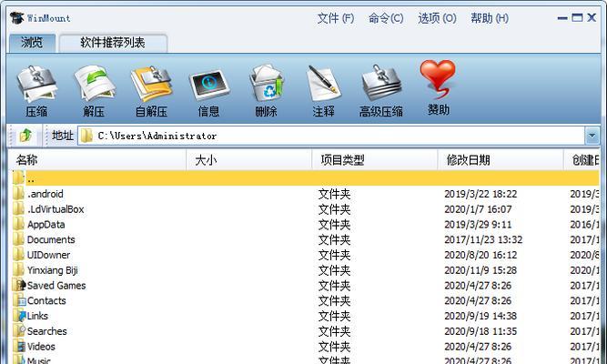Click 文件夹 type in Documents row

click(334, 239)
